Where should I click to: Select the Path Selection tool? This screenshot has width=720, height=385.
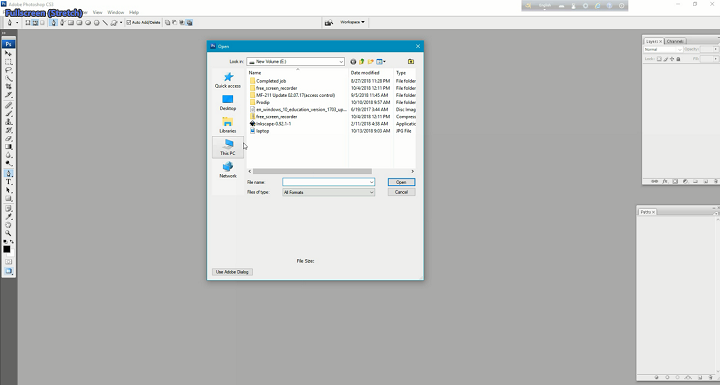[x=8, y=190]
